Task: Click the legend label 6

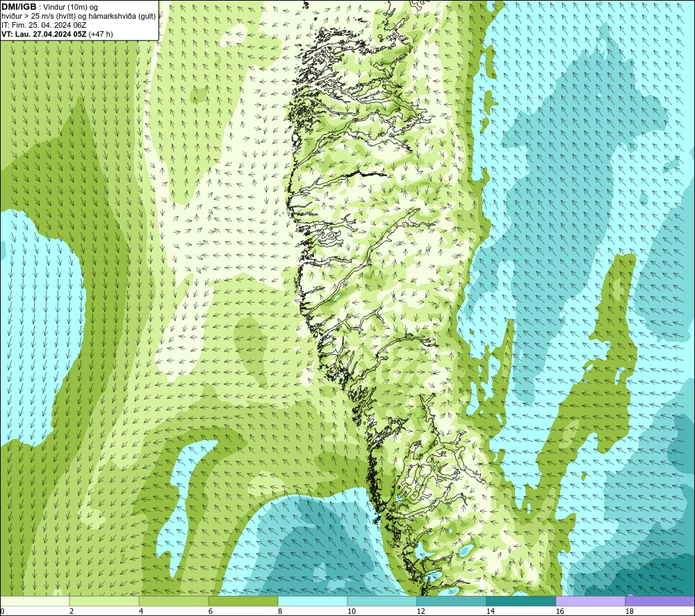Action: click(210, 612)
